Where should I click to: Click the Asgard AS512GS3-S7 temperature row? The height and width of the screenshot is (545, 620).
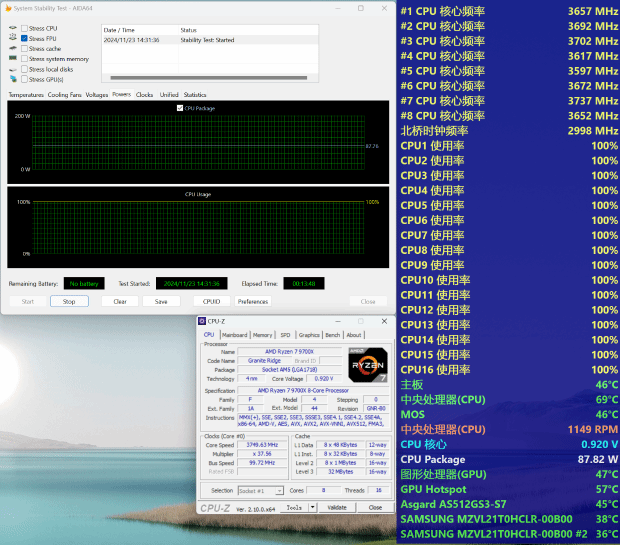508,504
